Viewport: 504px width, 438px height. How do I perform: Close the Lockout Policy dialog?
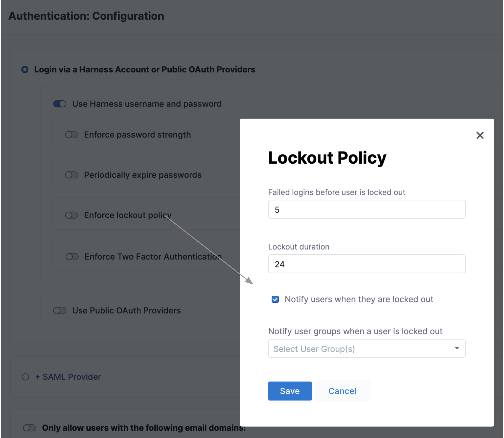pyautogui.click(x=480, y=135)
